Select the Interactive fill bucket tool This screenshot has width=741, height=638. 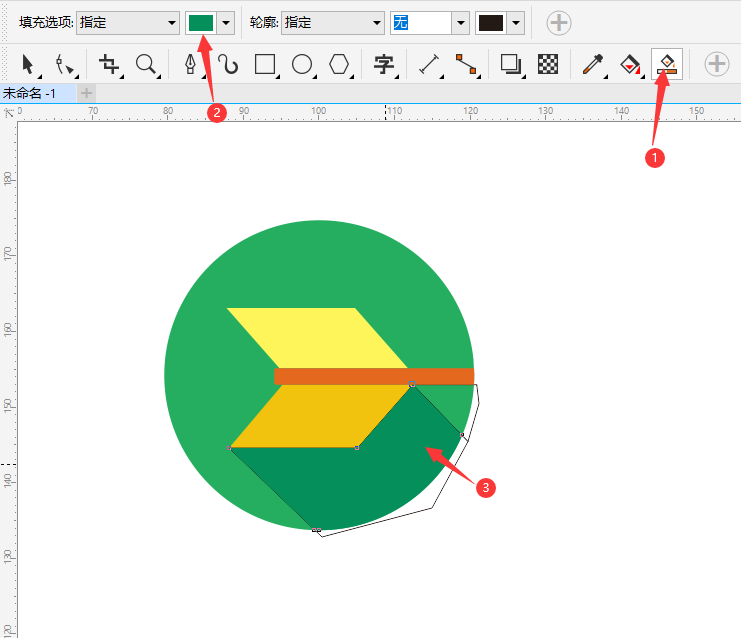pos(630,64)
